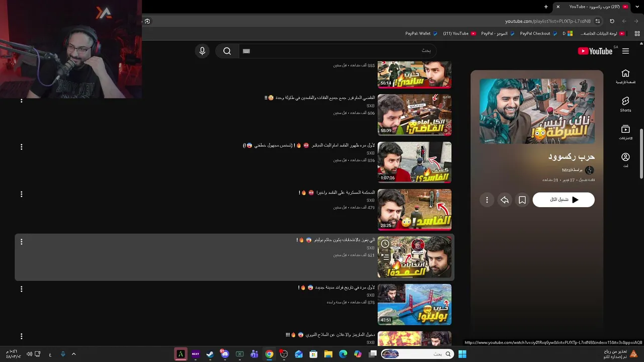The image size is (644, 362).
Task: Click SXB channel name under the 58:09 video
Action: pos(371,106)
